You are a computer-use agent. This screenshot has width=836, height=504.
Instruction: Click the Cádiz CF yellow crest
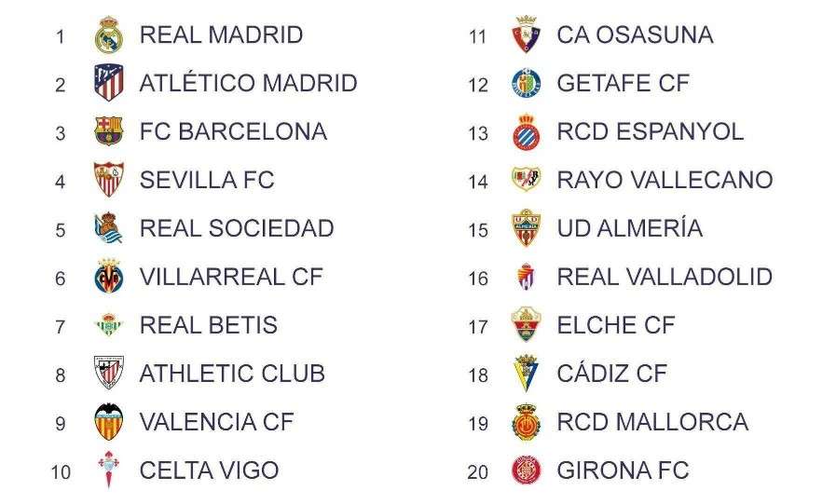(x=526, y=374)
